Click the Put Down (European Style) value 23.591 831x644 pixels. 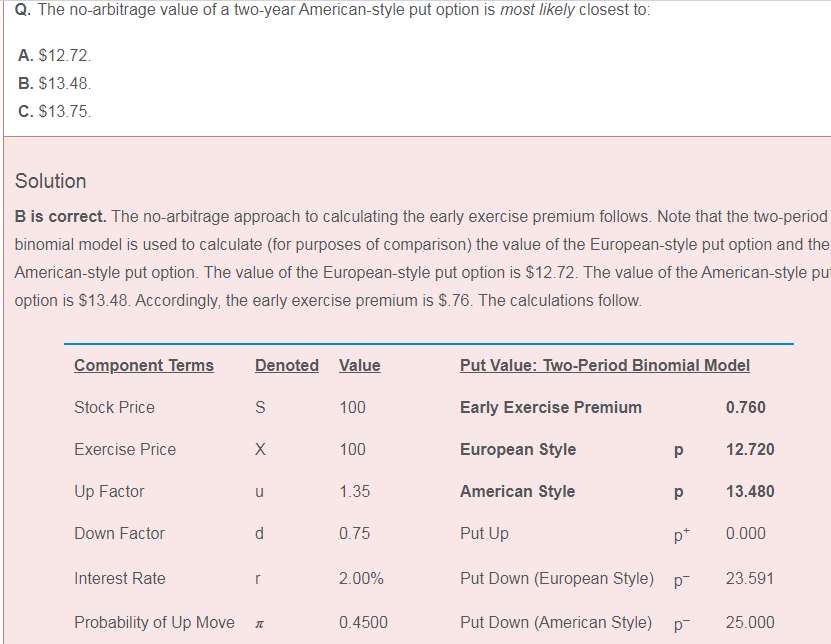[x=750, y=578]
